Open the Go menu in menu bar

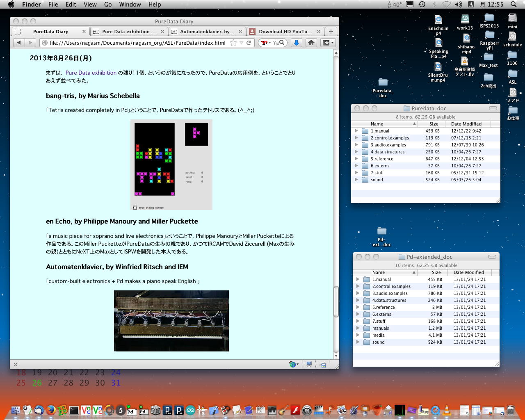[108, 5]
